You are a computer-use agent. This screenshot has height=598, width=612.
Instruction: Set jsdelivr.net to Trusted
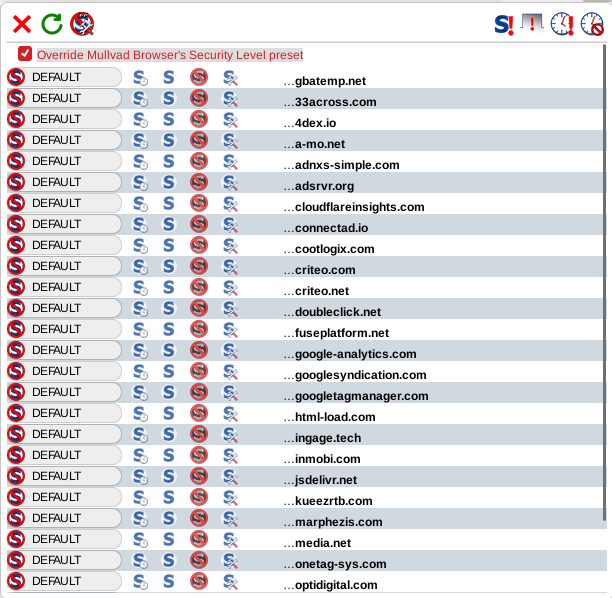[169, 476]
